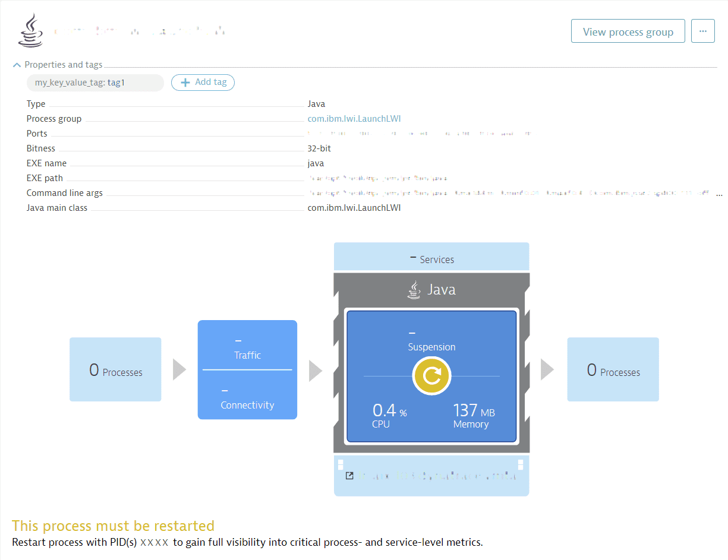Click the 32-bit Bitness value
Viewport: 728px width, 560px height.
pyautogui.click(x=319, y=148)
